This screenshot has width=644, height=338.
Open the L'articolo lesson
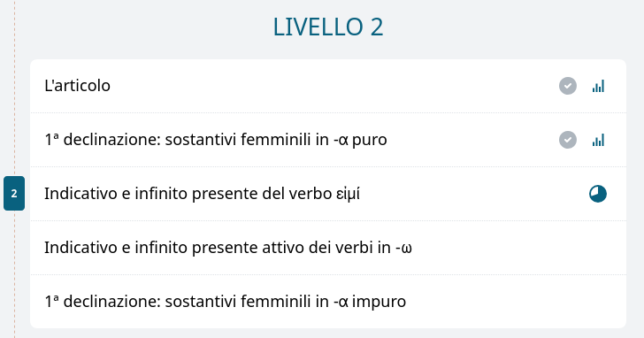[77, 86]
